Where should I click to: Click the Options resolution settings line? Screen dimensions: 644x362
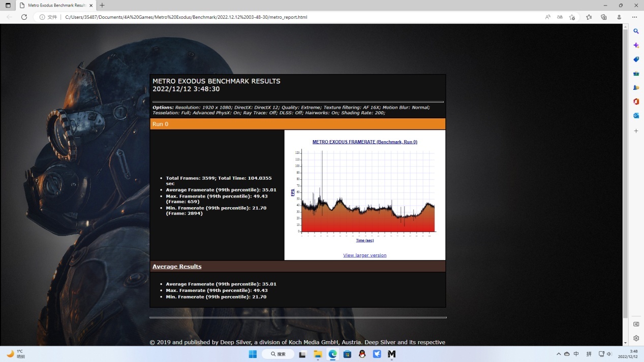pos(291,110)
